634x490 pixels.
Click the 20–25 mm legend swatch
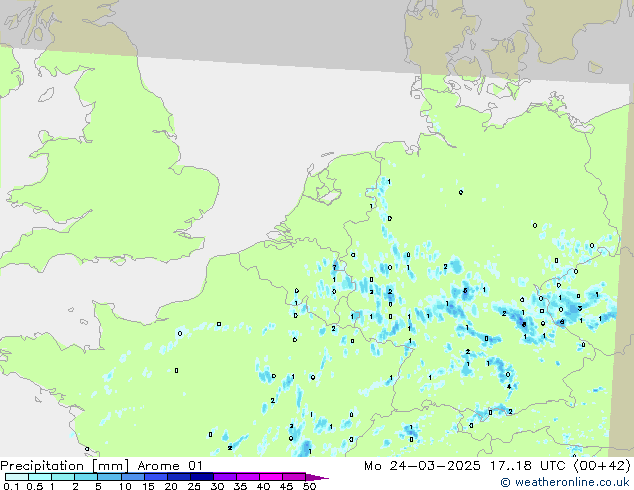[x=179, y=477]
